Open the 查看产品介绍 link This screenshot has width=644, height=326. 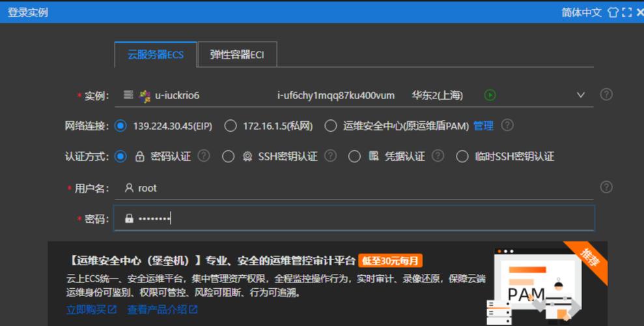162,309
